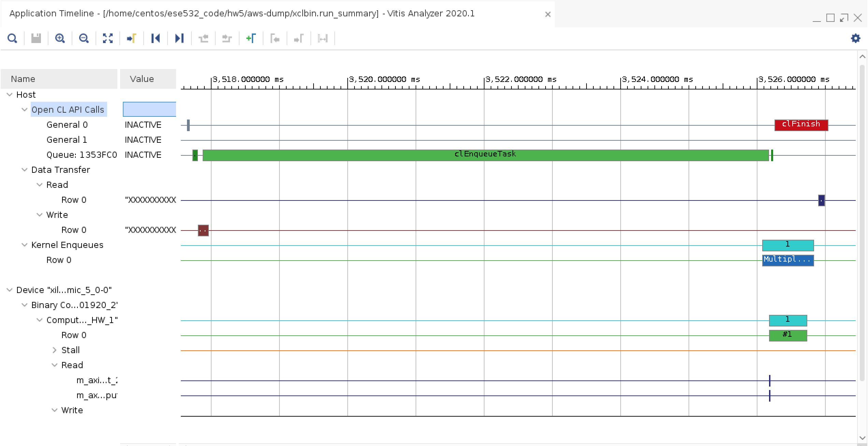
Task: Close the Application Timeline tab
Action: pos(548,14)
